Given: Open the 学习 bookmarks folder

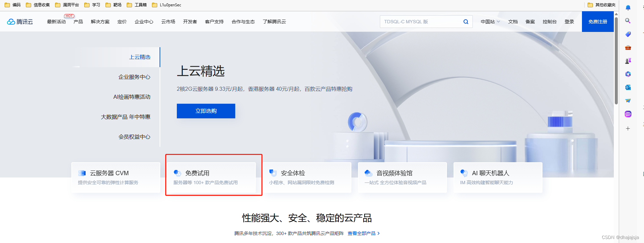Looking at the screenshot, I should click(92, 5).
